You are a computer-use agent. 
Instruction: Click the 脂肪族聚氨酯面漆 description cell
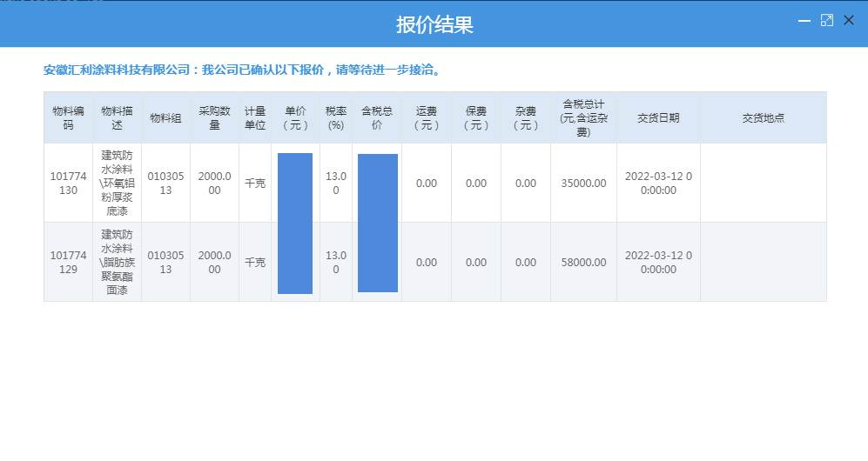[x=117, y=262]
